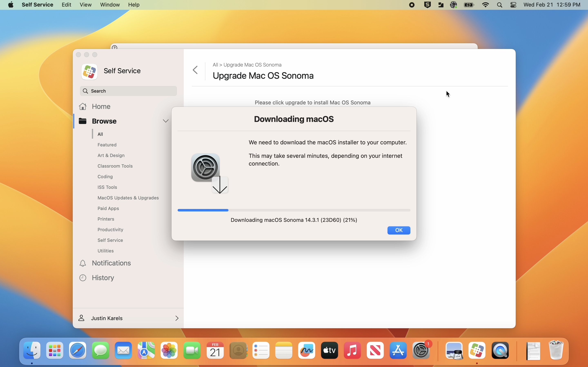Click the back arrow beside Upgrade title
The height and width of the screenshot is (367, 588).
[195, 70]
